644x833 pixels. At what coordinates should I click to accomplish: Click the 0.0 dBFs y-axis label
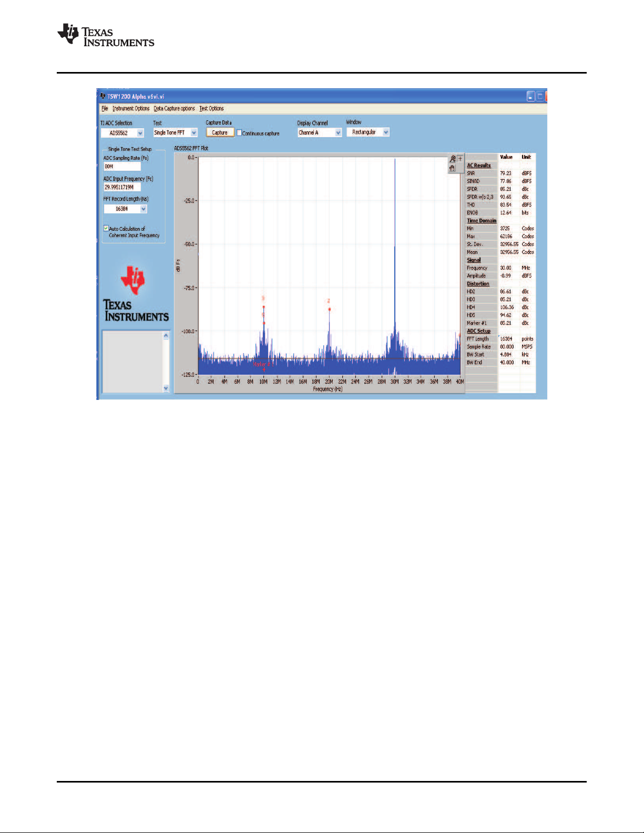[191, 158]
